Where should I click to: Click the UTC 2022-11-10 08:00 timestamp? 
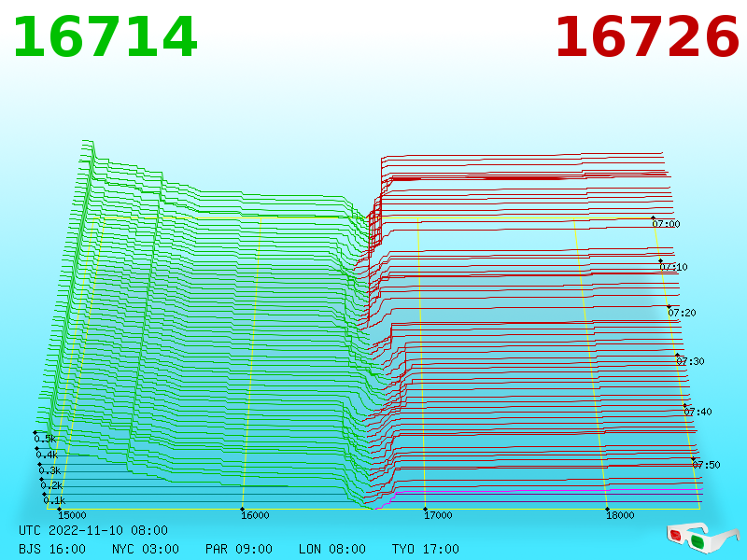click(x=93, y=530)
